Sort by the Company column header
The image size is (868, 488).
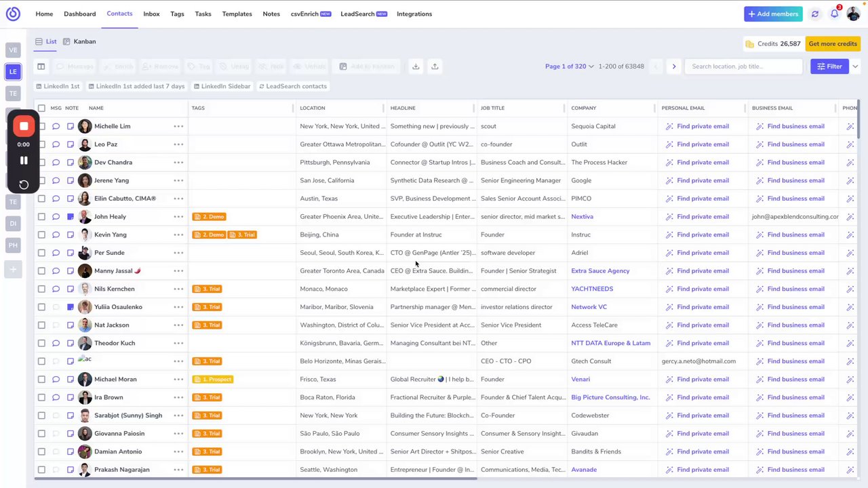tap(583, 108)
